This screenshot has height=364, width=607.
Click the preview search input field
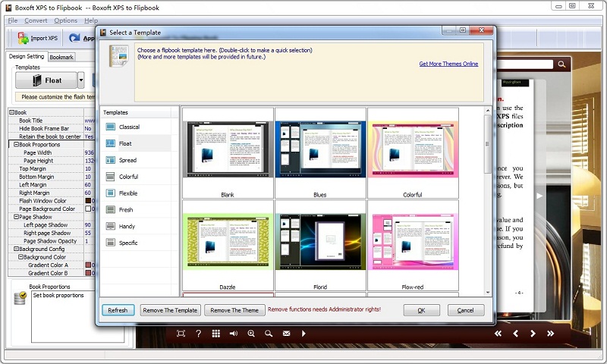tap(525, 64)
